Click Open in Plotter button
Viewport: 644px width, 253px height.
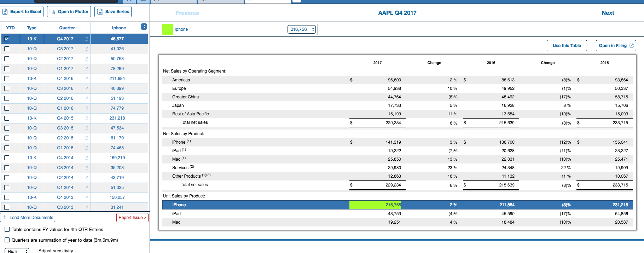(x=69, y=12)
